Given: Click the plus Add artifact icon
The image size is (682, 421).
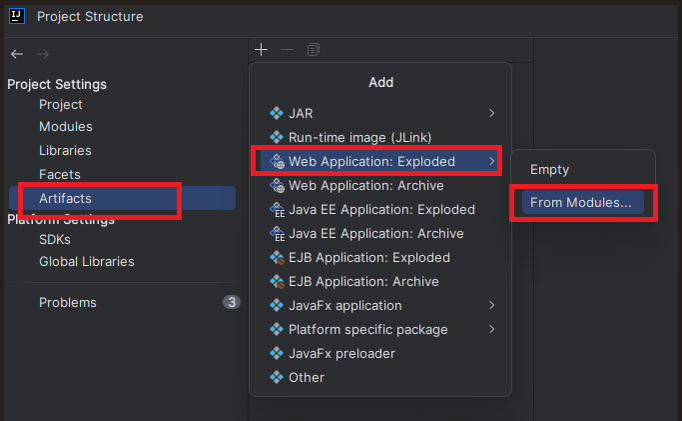Looking at the screenshot, I should 261,50.
